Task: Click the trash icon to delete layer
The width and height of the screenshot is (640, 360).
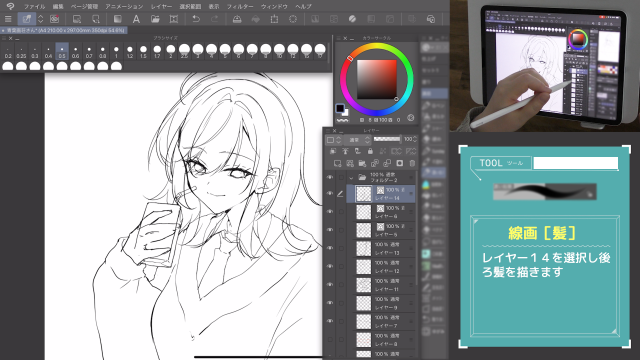Action: (412, 163)
